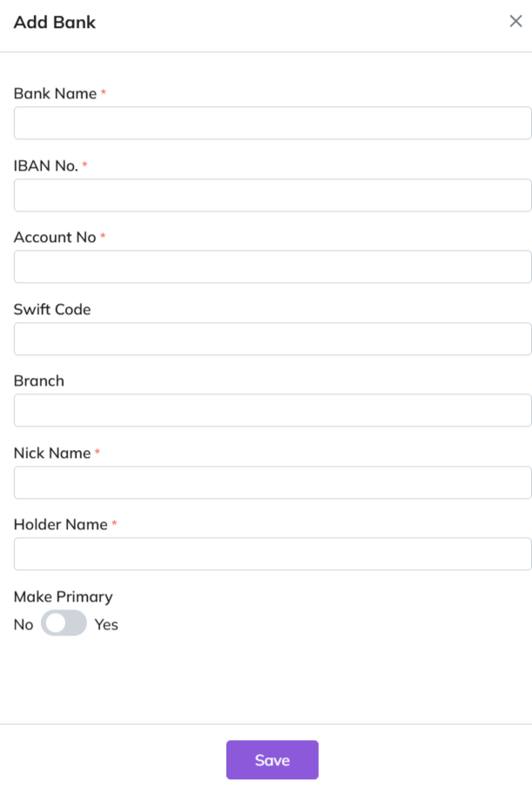Click the Holder Name label text
The height and width of the screenshot is (787, 532).
coord(61,524)
